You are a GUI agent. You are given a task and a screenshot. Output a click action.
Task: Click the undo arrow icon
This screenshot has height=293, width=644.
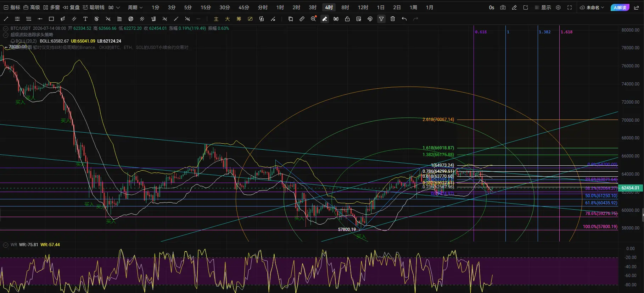(x=404, y=19)
